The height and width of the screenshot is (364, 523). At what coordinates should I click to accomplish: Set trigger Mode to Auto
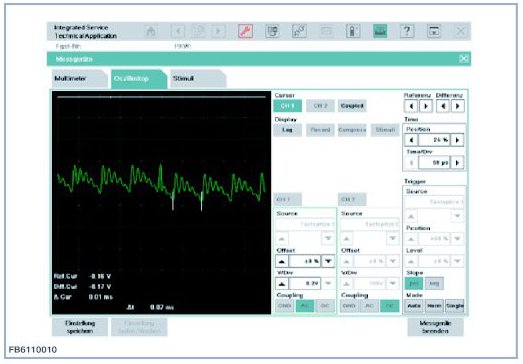click(x=414, y=306)
